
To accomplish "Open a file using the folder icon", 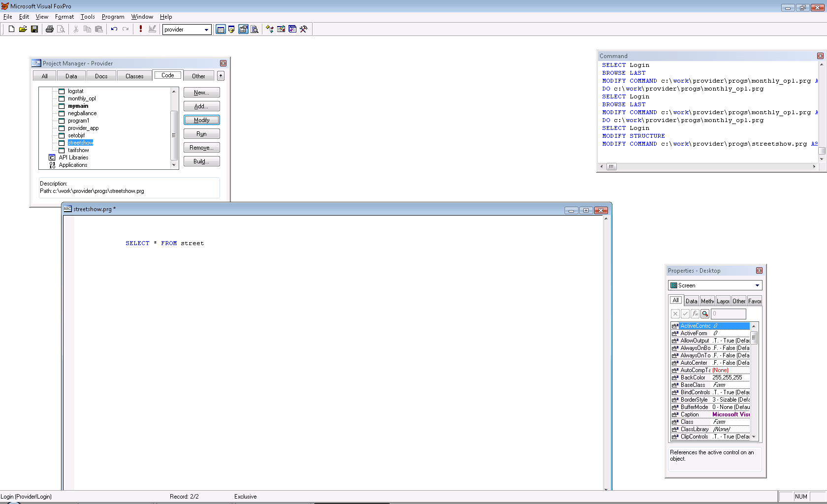I will [x=23, y=30].
